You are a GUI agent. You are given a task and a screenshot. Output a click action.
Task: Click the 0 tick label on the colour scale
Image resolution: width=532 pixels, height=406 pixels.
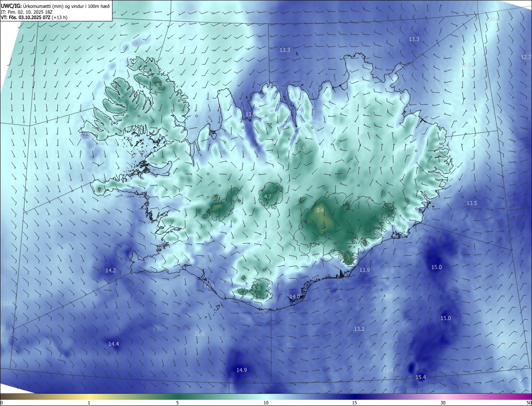click(x=2, y=403)
